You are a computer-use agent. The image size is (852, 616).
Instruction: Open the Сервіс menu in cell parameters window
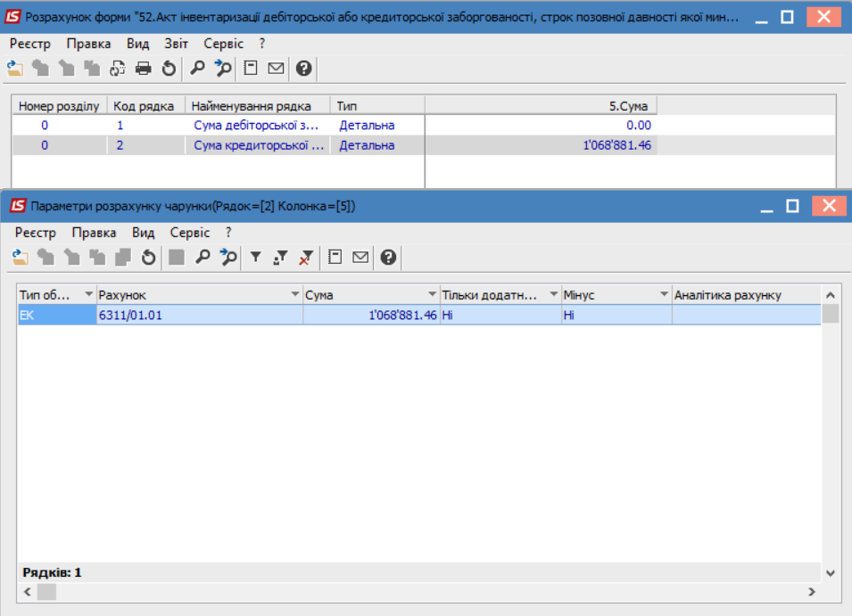[x=190, y=233]
